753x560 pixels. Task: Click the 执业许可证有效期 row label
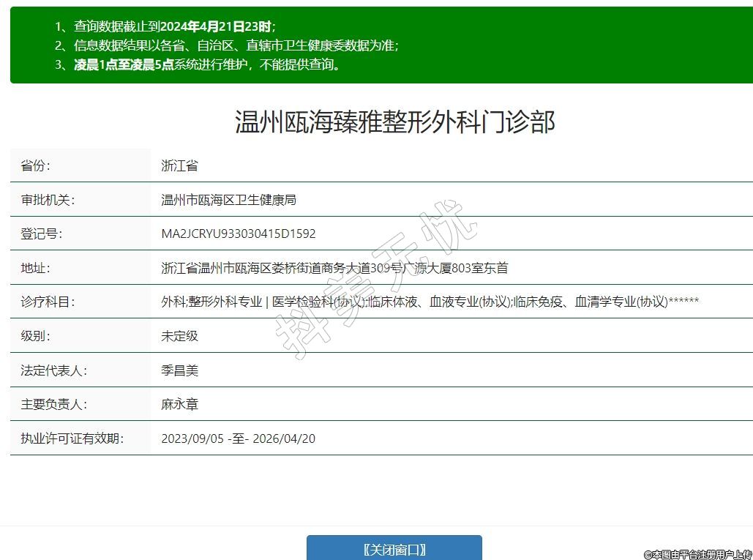coord(72,438)
